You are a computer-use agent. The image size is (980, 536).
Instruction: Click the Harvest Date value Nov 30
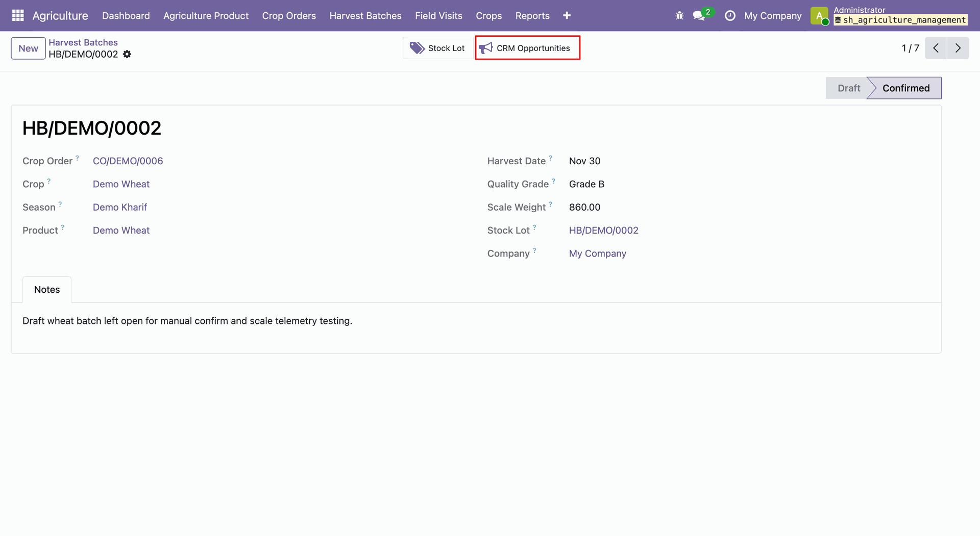pyautogui.click(x=584, y=161)
